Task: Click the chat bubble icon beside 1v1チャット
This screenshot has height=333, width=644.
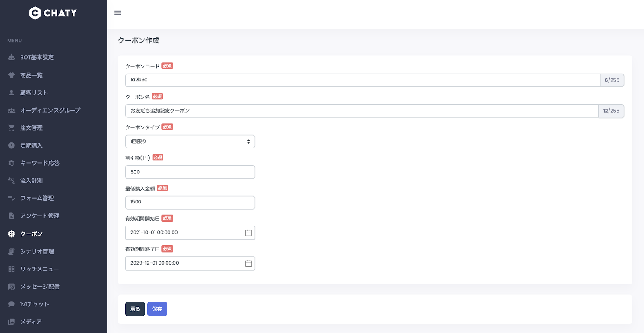Action: 12,304
